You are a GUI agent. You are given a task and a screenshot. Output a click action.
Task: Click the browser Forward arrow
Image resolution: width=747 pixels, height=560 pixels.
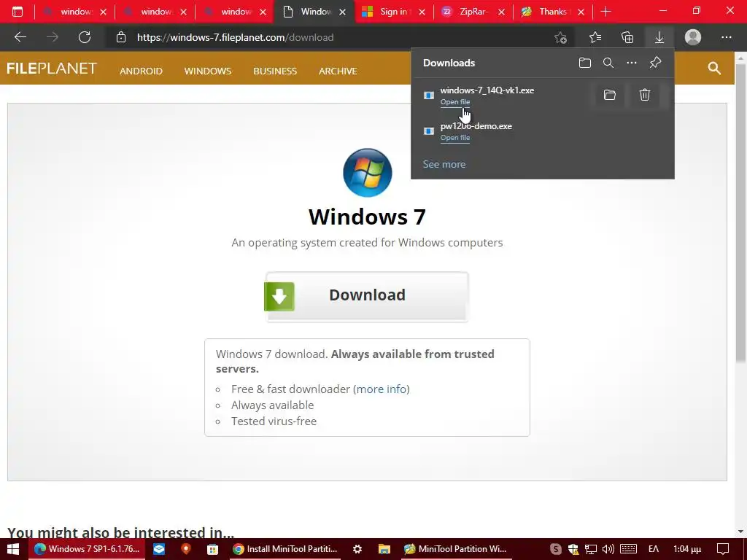pos(53,37)
